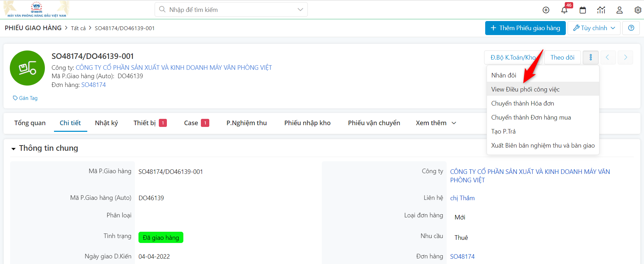The height and width of the screenshot is (264, 644).
Task: Select Nhân đôi from the menu
Action: (543, 75)
